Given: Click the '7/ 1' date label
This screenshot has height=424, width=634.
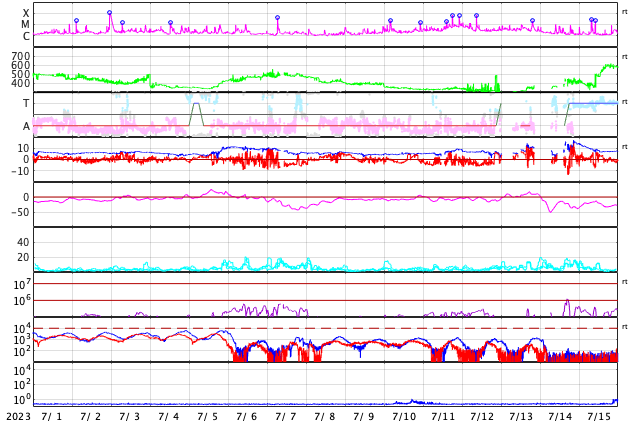Looking at the screenshot, I should (x=52, y=417).
